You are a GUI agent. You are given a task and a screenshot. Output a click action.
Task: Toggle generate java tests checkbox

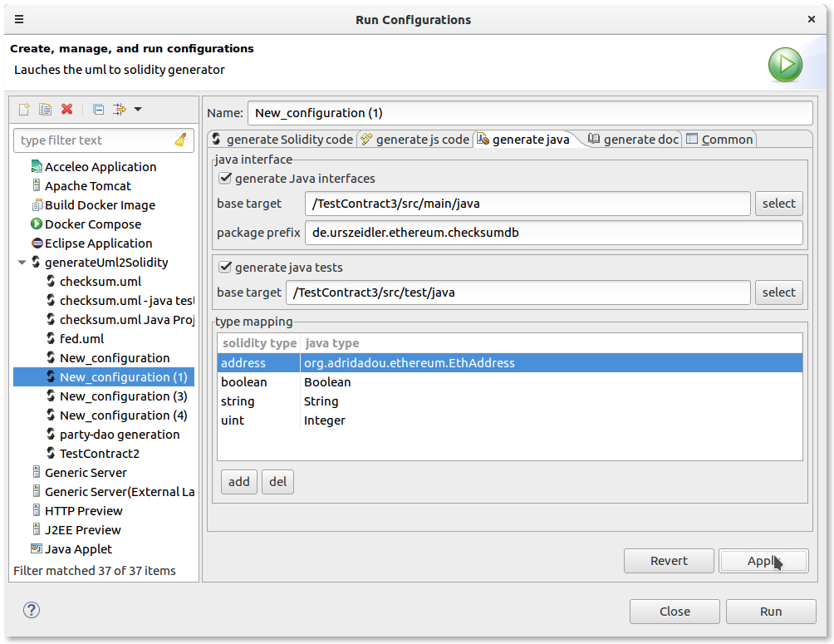click(225, 268)
